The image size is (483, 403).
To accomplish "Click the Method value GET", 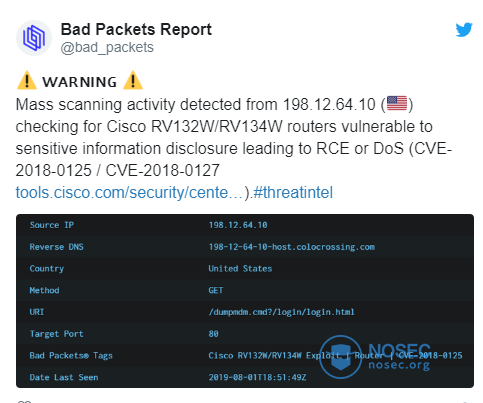I will [x=216, y=290].
